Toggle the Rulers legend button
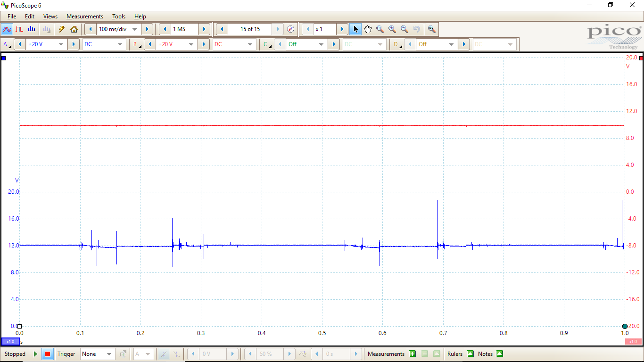This screenshot has height=362, width=644. (x=470, y=354)
